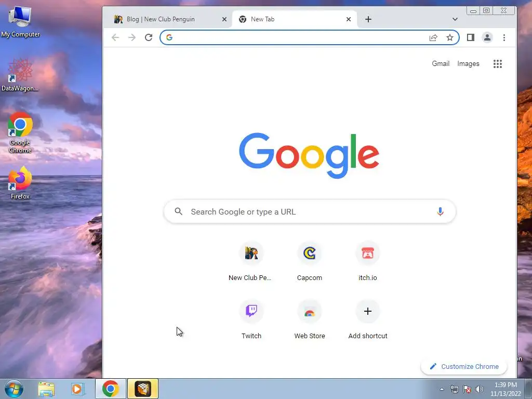Open File Explorer from the taskbar
Screen dimensions: 532x399
point(46,389)
